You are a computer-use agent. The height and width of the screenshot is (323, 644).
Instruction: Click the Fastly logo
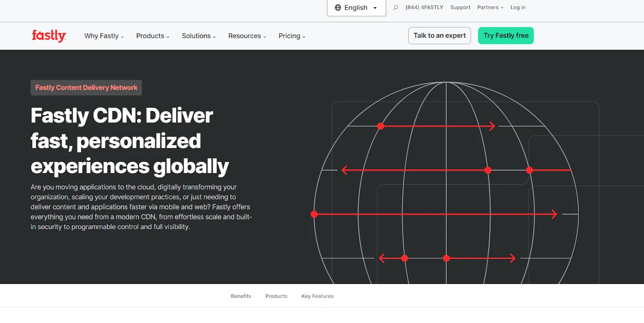pos(49,36)
